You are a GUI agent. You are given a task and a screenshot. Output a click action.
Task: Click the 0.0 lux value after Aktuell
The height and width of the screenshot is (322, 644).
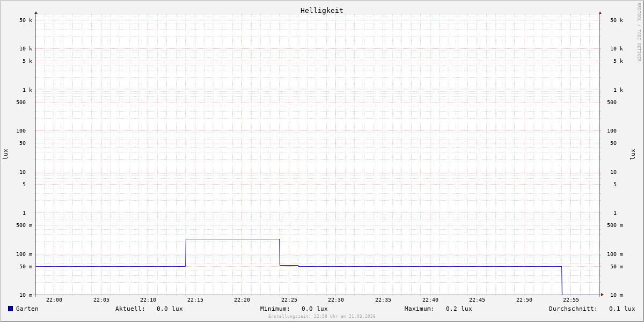click(x=170, y=309)
